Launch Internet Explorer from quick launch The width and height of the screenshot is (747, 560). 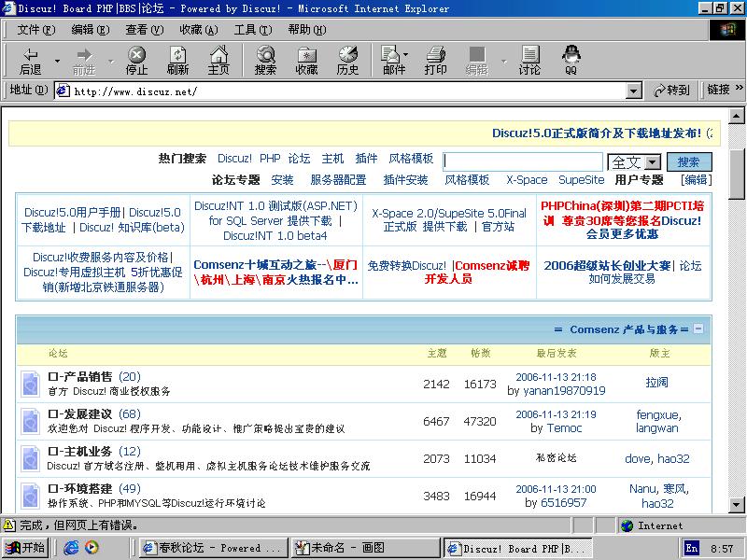(x=72, y=548)
